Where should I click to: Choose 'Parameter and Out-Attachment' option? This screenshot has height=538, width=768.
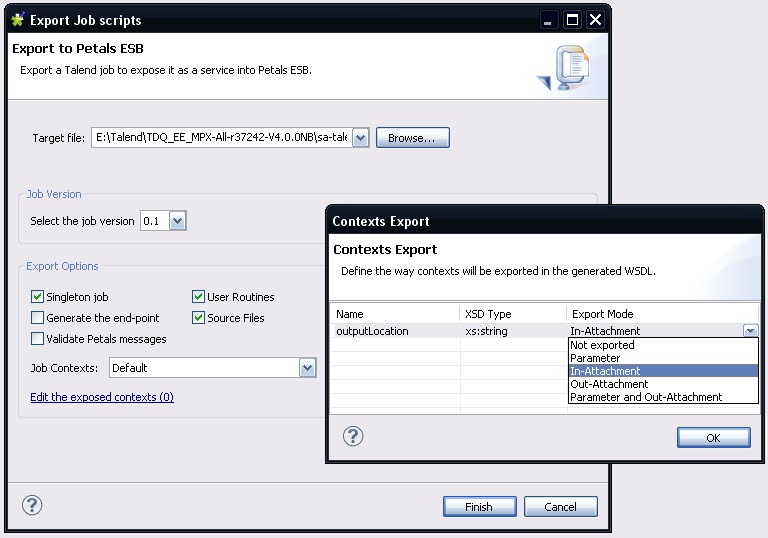tap(645, 397)
